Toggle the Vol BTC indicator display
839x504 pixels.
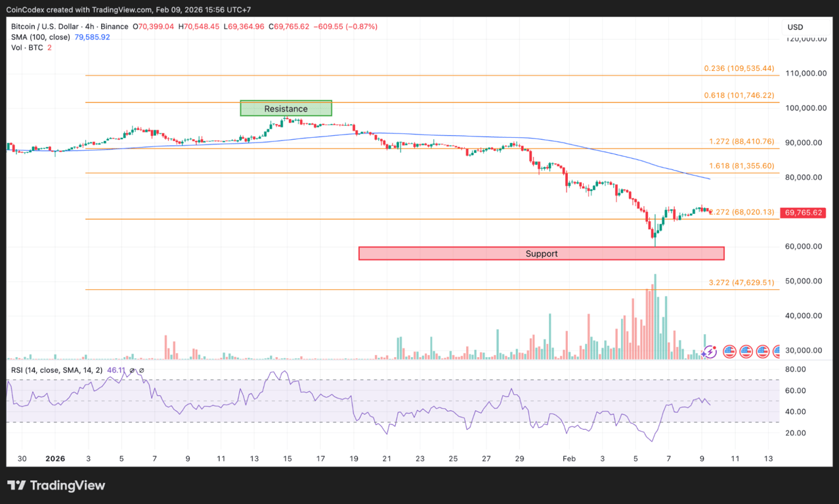(26, 47)
